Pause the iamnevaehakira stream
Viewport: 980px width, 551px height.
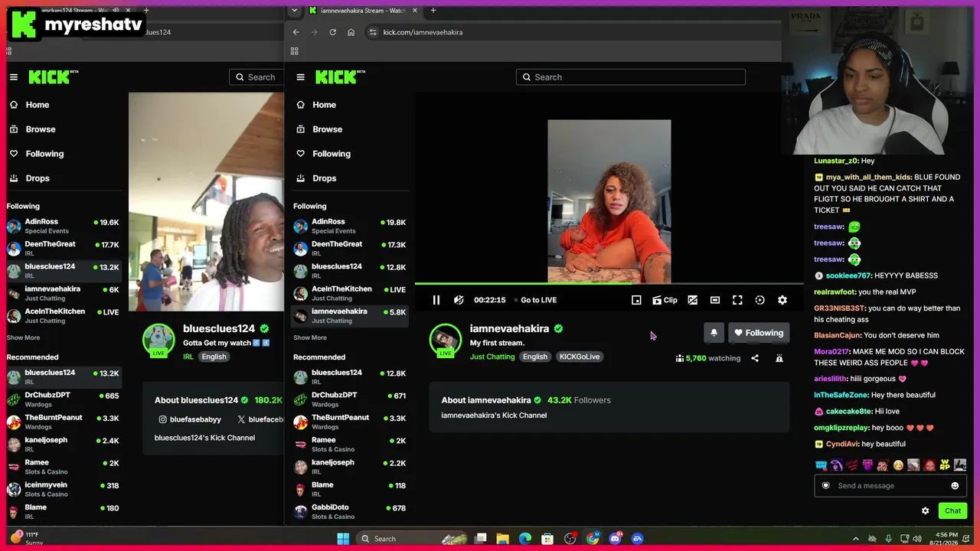click(436, 300)
